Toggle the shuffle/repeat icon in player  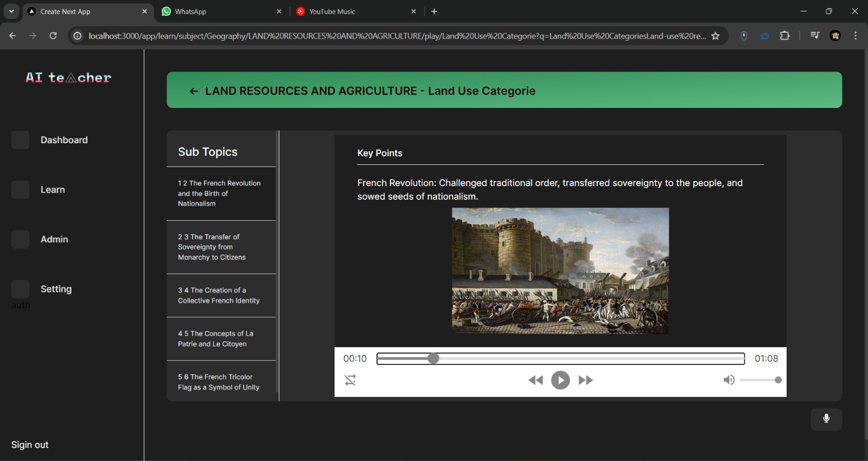point(350,380)
